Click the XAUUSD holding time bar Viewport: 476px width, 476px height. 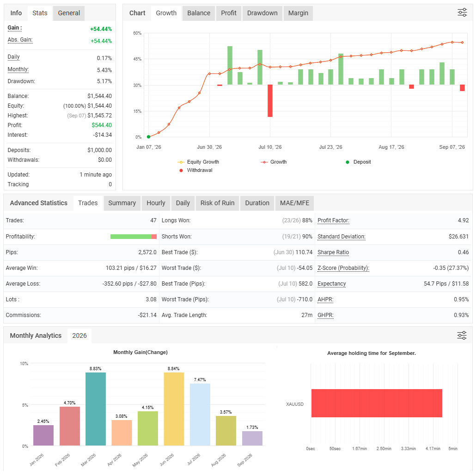coord(377,403)
